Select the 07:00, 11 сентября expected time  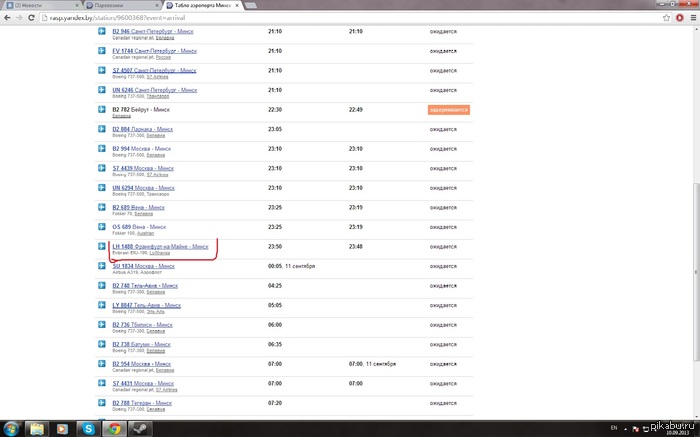[372, 364]
